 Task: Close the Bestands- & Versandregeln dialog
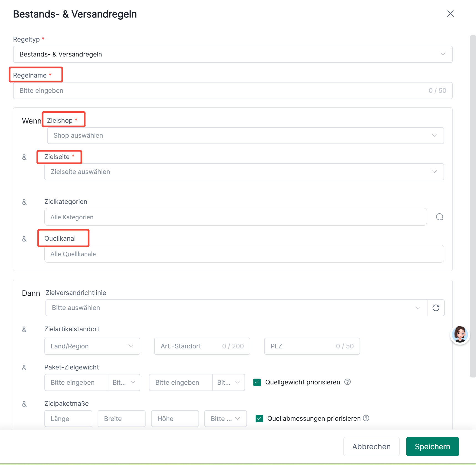pyautogui.click(x=450, y=14)
